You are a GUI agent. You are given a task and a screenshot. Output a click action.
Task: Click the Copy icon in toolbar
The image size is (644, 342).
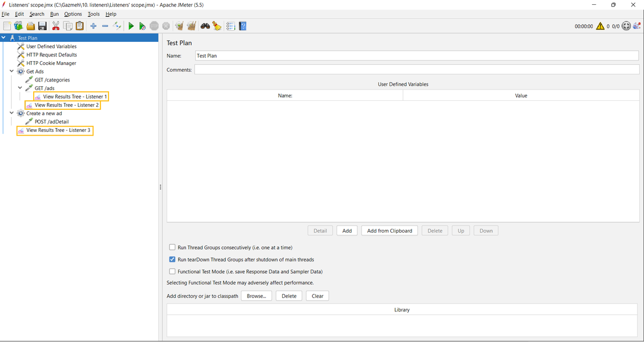click(68, 26)
